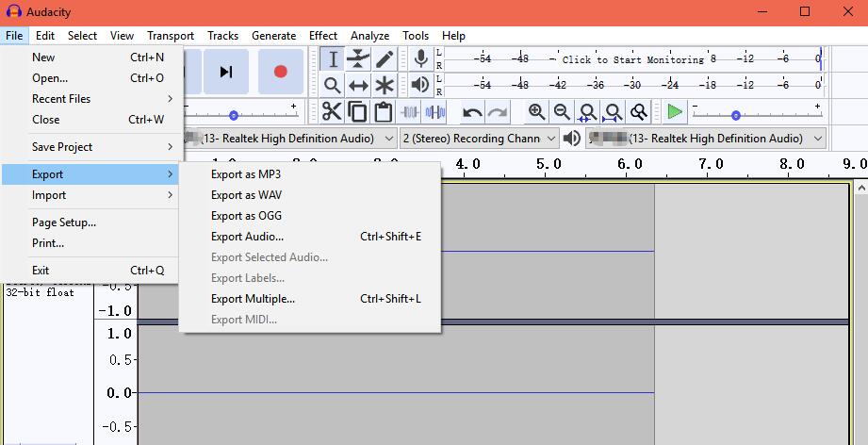Click Silence audio selection icon
This screenshot has width=868, height=445.
click(x=434, y=112)
